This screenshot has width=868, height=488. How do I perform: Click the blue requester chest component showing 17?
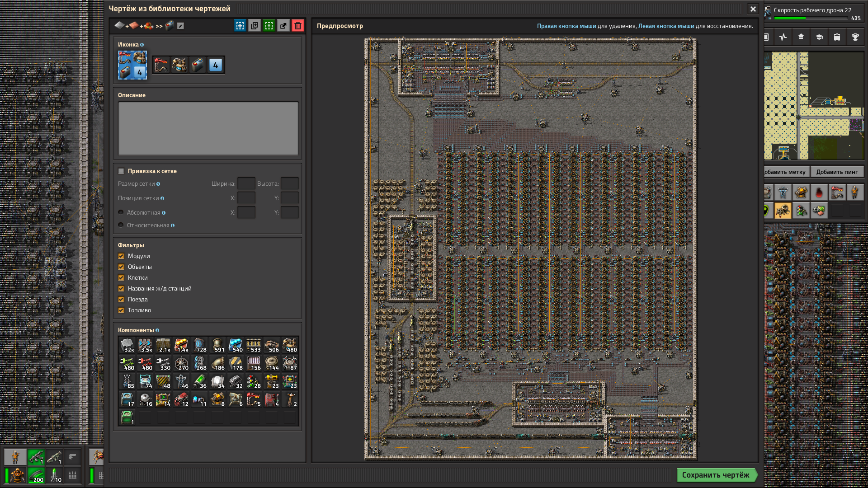click(127, 399)
